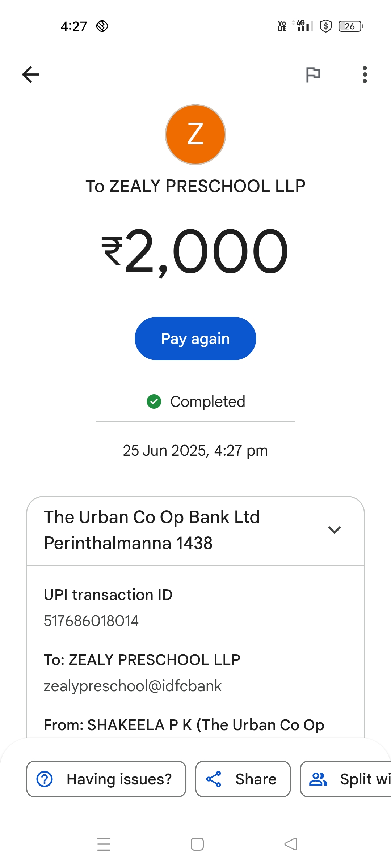Tap the orange Z profile avatar
Image resolution: width=391 pixels, height=868 pixels.
[x=195, y=135]
